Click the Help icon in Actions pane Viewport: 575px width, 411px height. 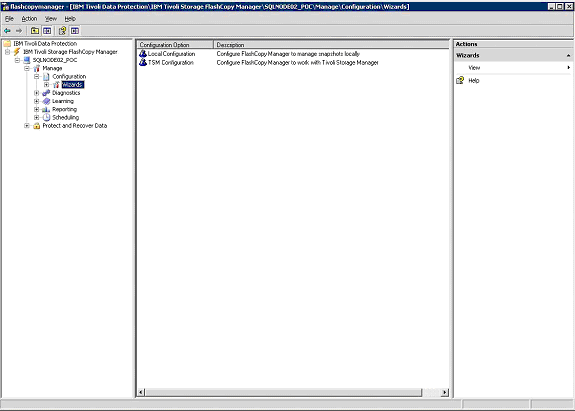460,80
